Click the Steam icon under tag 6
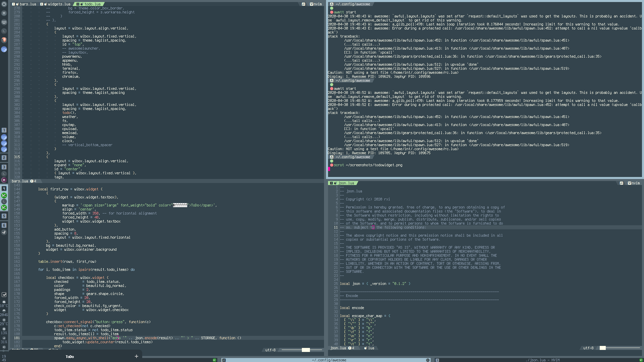This screenshot has width=644, height=362. 4,232
